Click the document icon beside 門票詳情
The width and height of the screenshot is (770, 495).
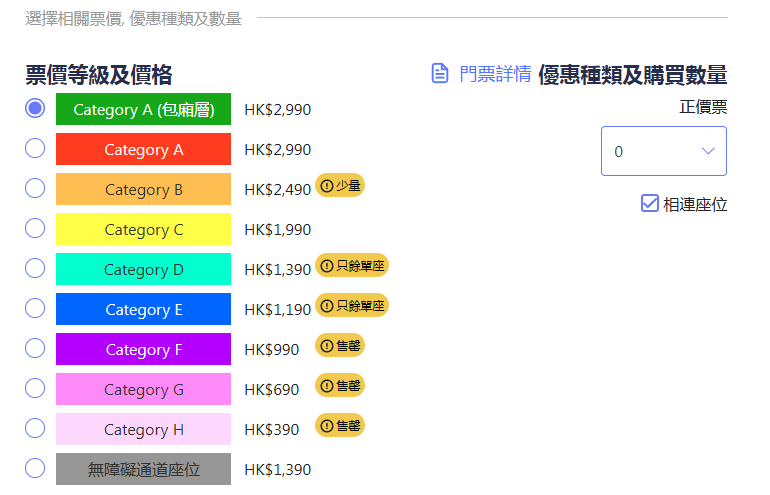tap(440, 74)
